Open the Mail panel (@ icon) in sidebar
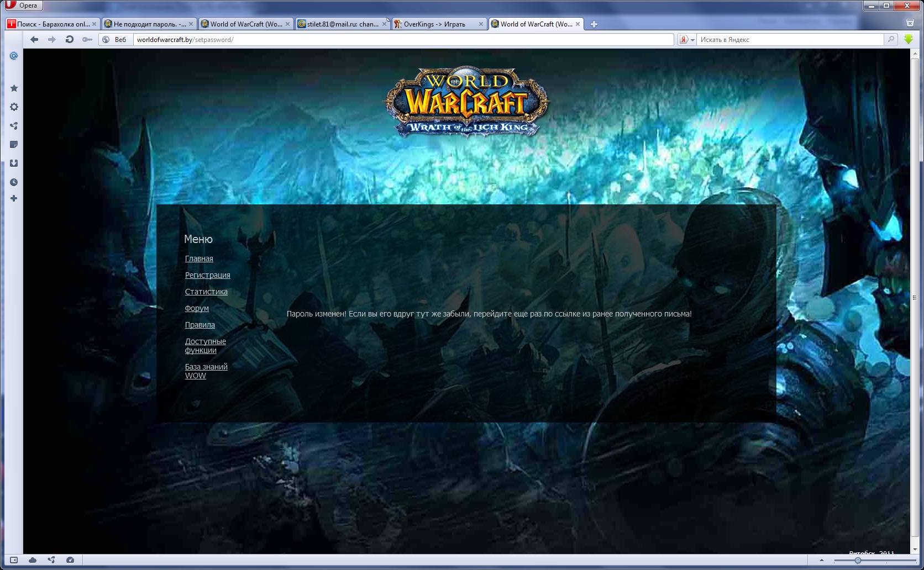The width and height of the screenshot is (924, 570). pyautogui.click(x=14, y=56)
